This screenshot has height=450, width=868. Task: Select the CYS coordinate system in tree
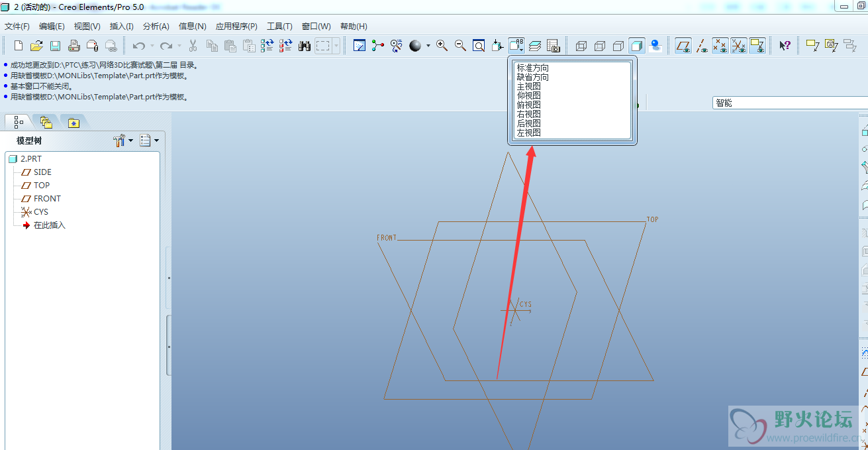coord(34,212)
